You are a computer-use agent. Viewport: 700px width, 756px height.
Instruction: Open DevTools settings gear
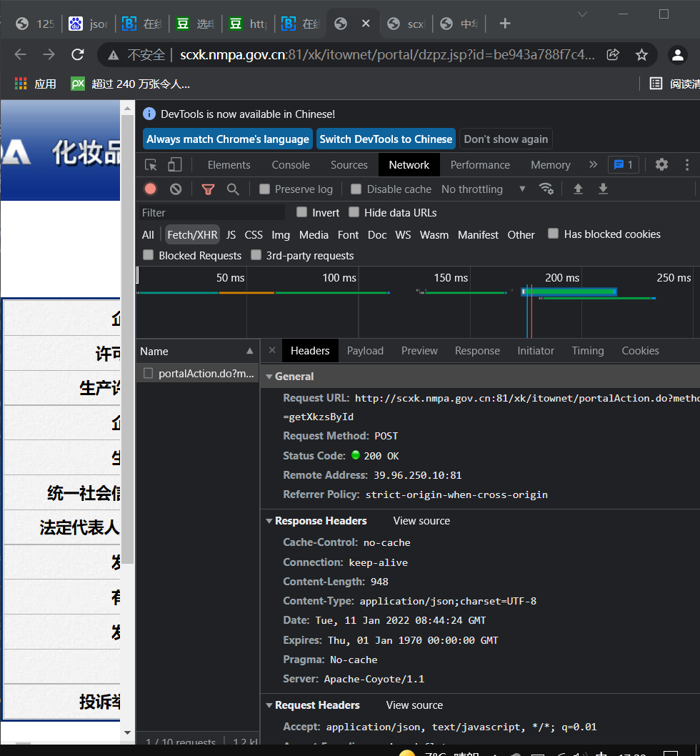click(661, 165)
